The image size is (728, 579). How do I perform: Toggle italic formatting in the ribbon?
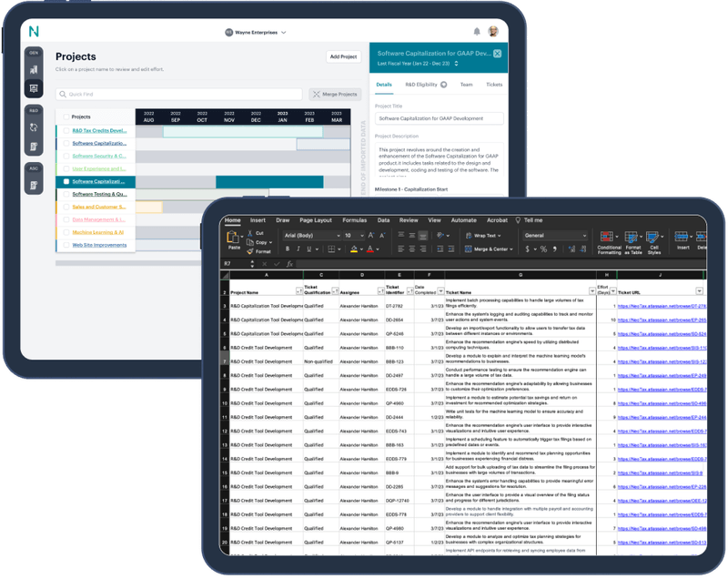(297, 248)
